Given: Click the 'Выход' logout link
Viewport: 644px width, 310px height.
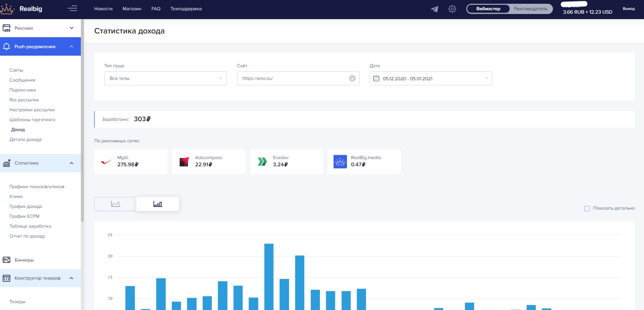Looking at the screenshot, I should tap(628, 9).
